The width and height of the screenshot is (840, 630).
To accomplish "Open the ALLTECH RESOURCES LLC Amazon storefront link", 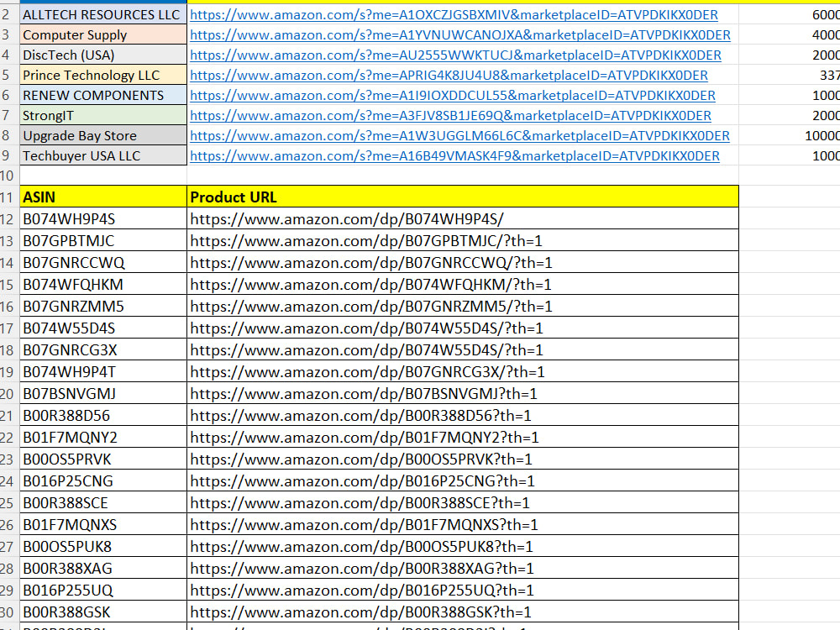I will 454,15.
